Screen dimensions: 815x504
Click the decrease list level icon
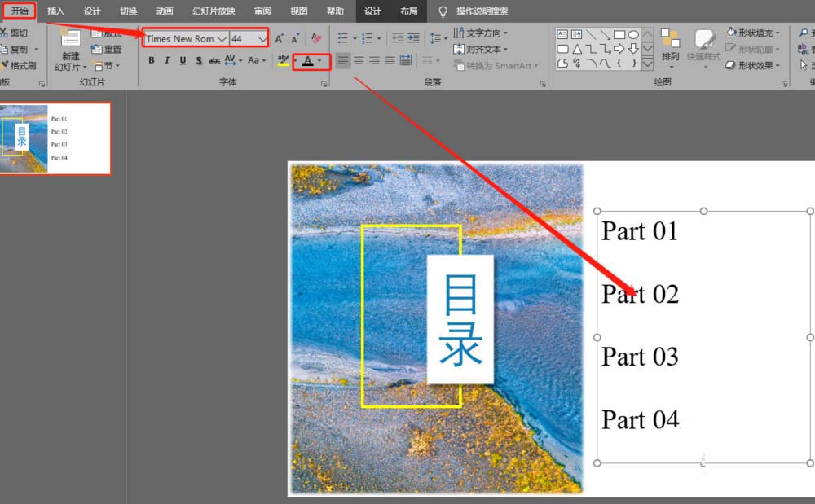point(398,38)
